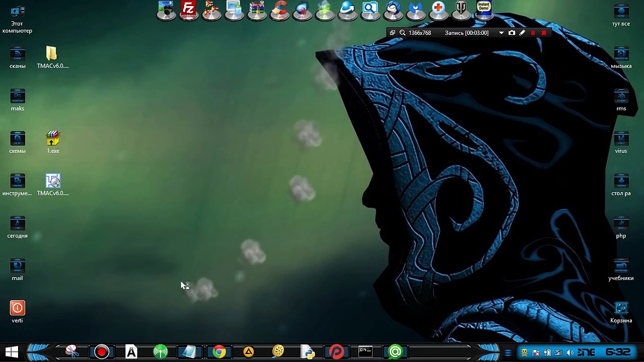Select the стол ра desktop folder
644x362 pixels.
click(621, 185)
